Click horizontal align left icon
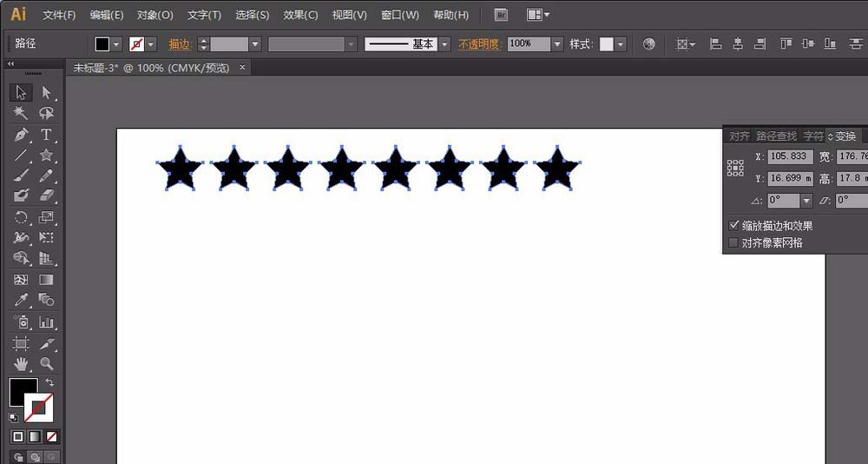Image resolution: width=868 pixels, height=464 pixels. [715, 43]
